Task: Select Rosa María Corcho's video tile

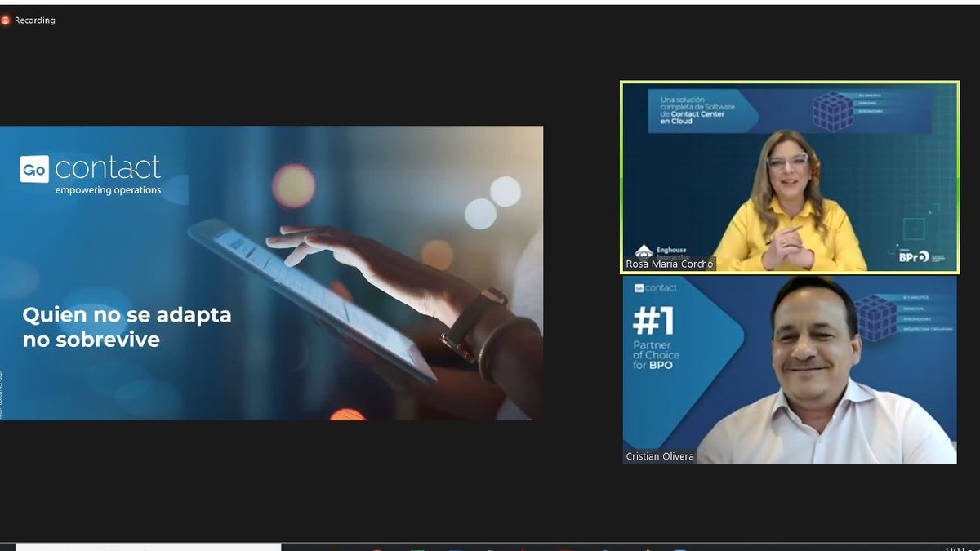Action: (x=790, y=177)
